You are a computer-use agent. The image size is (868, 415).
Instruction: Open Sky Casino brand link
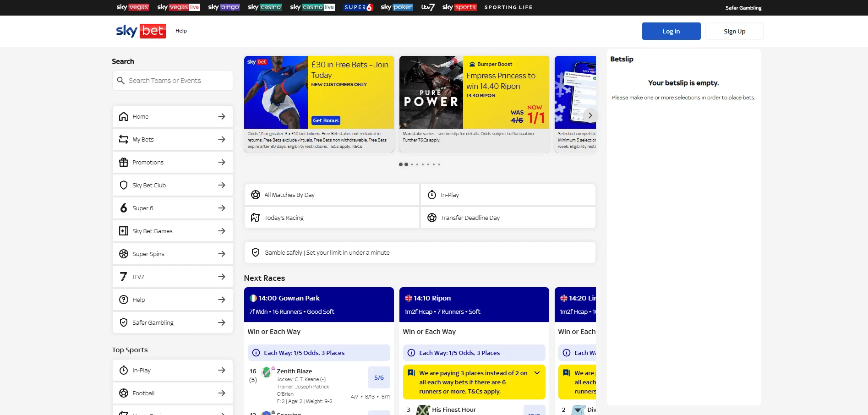(x=265, y=7)
